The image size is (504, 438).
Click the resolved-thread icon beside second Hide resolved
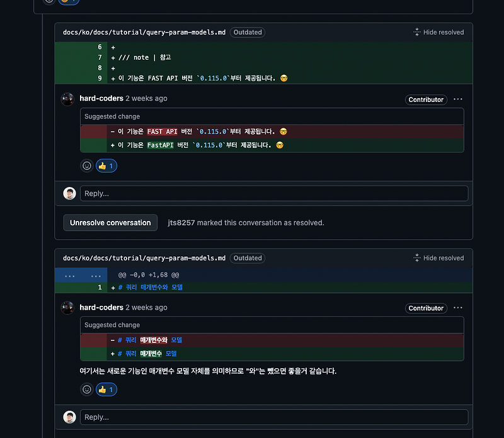pyautogui.click(x=416, y=257)
